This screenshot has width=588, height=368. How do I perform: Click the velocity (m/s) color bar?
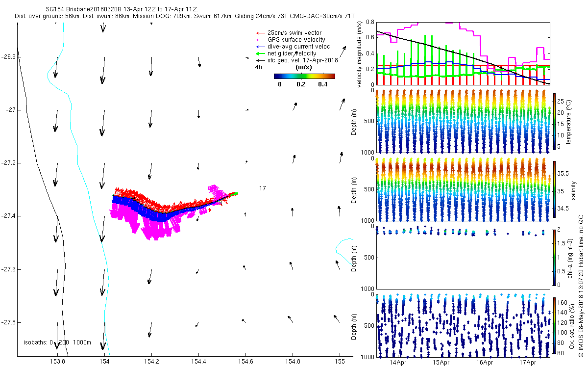pos(304,76)
